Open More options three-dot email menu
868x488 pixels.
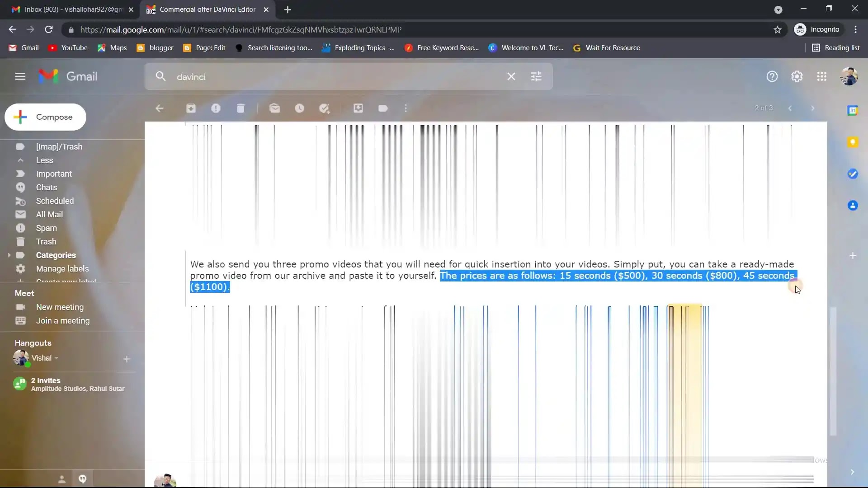pos(406,108)
